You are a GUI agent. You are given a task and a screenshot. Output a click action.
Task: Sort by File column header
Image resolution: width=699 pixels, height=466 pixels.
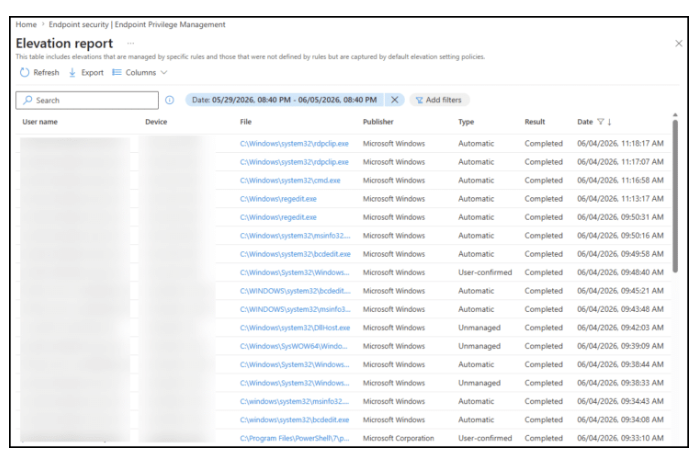tap(246, 122)
